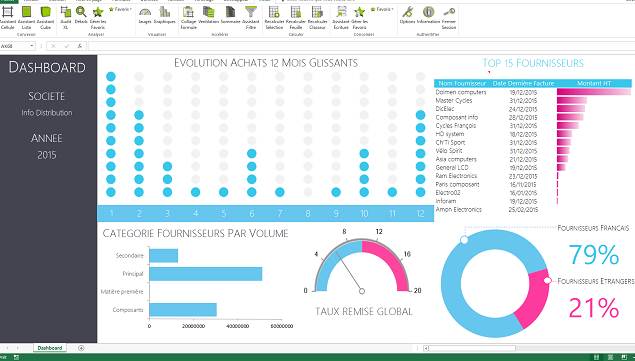This screenshot has width=635, height=361.
Task: Expand Favoris dropdown in Analyser group
Action: (x=120, y=9)
